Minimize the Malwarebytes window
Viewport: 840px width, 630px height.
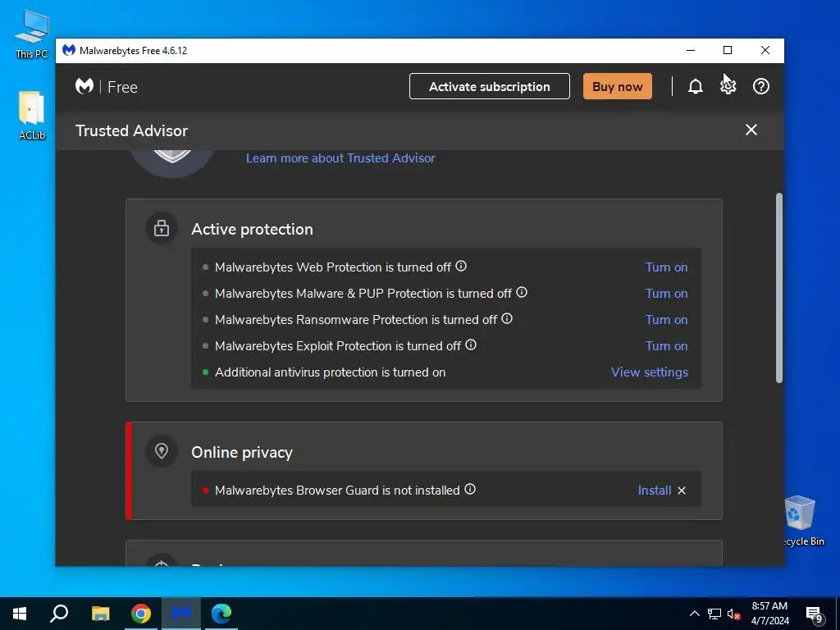tap(691, 50)
